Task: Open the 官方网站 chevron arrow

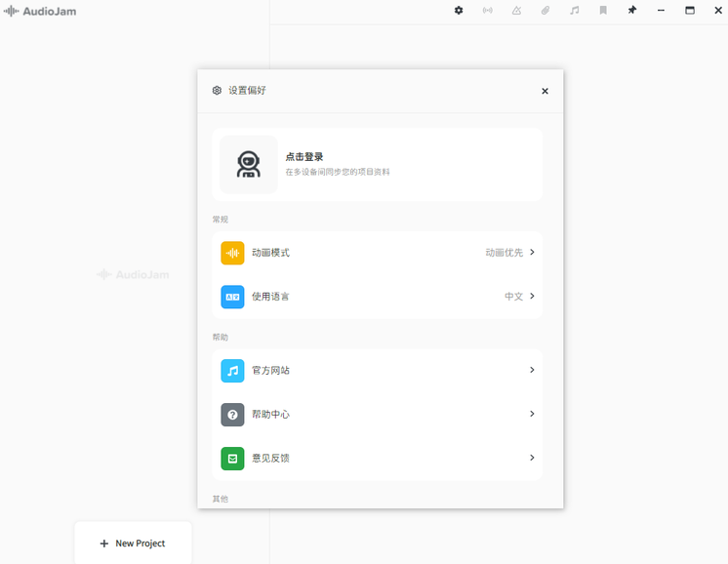Action: [532, 370]
